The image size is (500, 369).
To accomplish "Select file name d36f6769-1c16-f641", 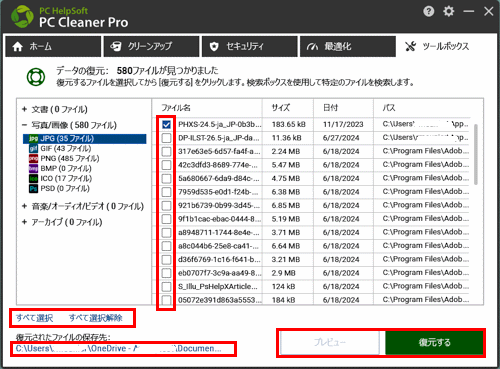I will click(219, 260).
